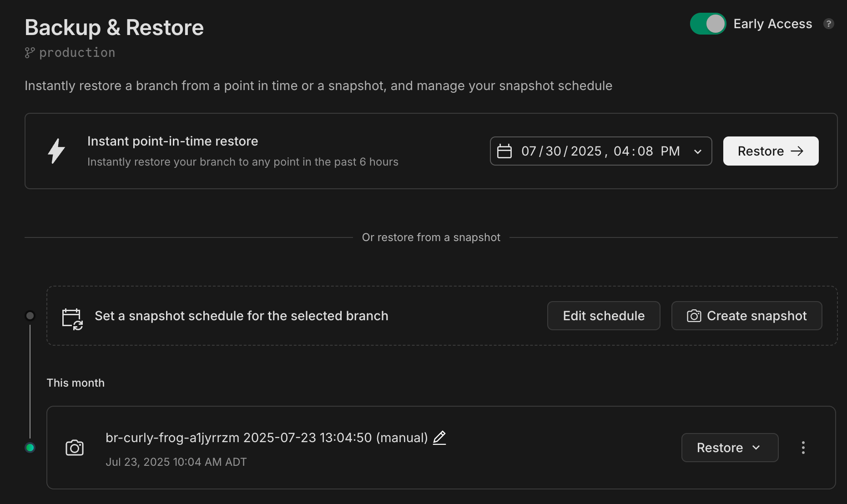Screen dimensions: 847x504
Task: Select the snapshot schedule icon
Action: (71, 316)
